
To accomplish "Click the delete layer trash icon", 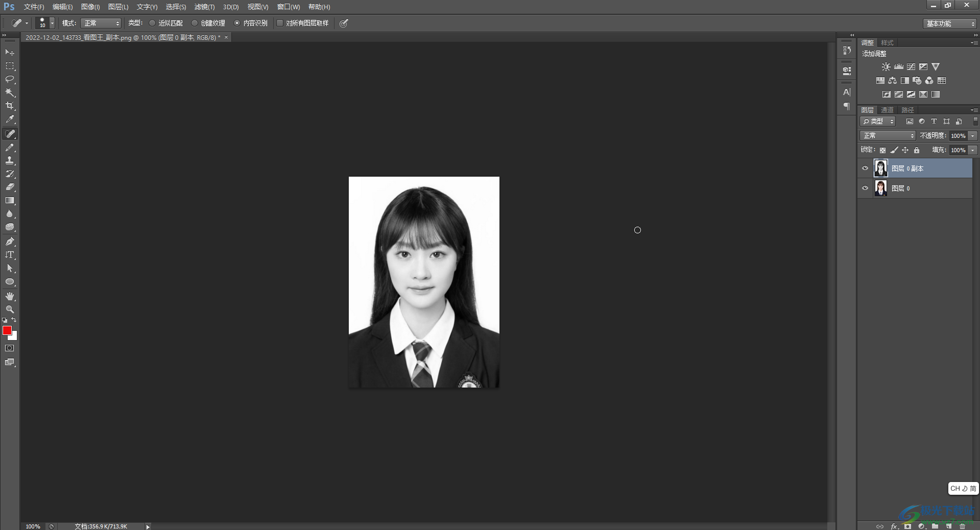I will (x=962, y=526).
